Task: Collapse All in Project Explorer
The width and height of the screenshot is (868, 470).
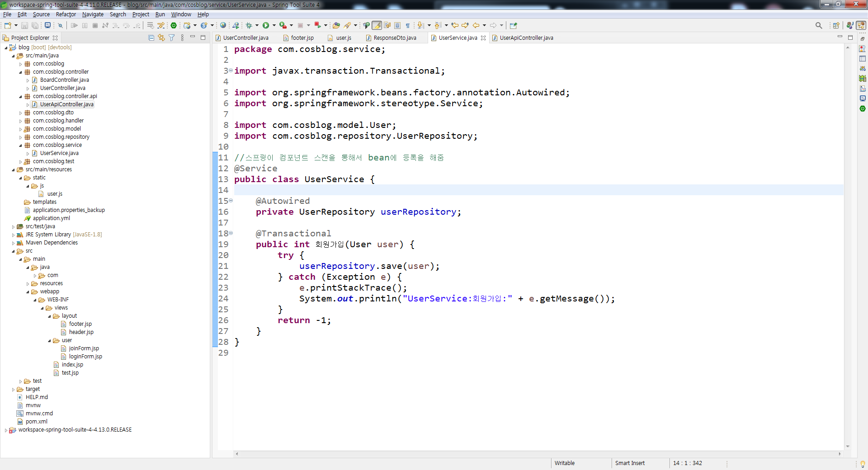Action: pyautogui.click(x=151, y=38)
